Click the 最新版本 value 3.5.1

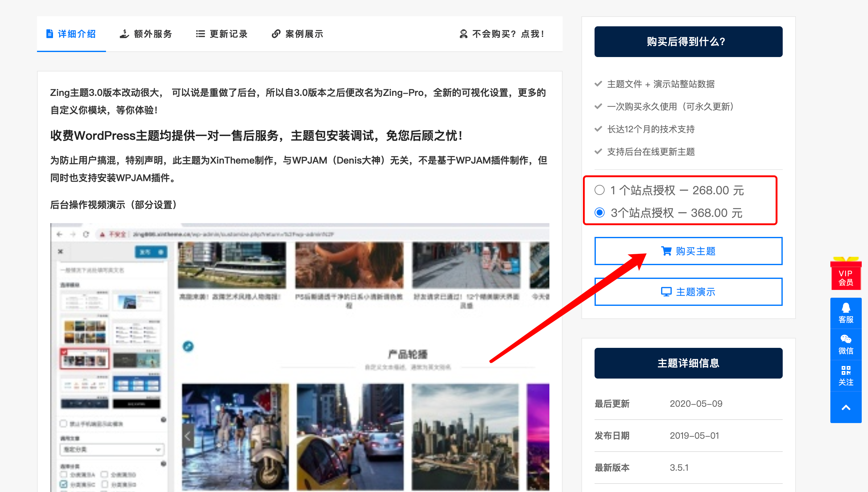pos(679,468)
